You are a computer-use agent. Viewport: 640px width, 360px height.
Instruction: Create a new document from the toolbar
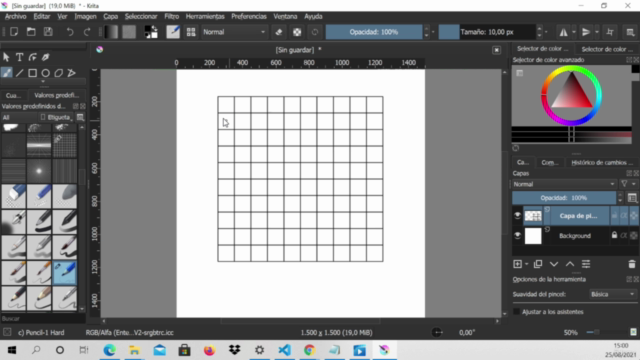click(14, 32)
